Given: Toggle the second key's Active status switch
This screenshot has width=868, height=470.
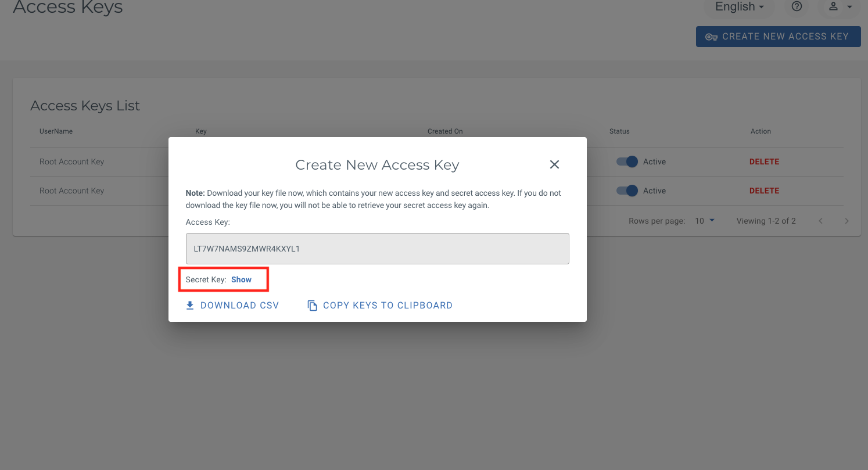Looking at the screenshot, I should point(627,191).
